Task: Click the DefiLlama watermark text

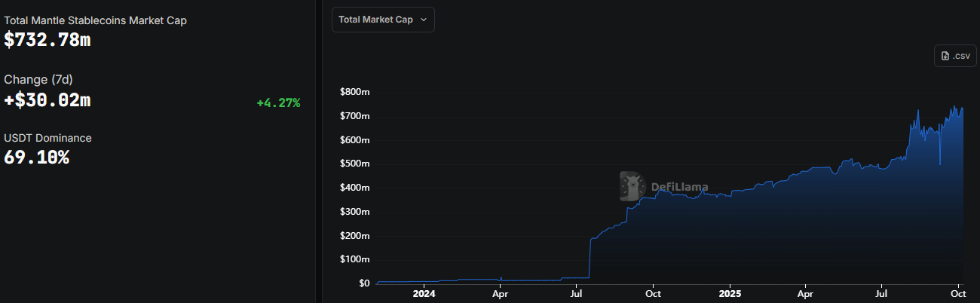Action: coord(678,187)
